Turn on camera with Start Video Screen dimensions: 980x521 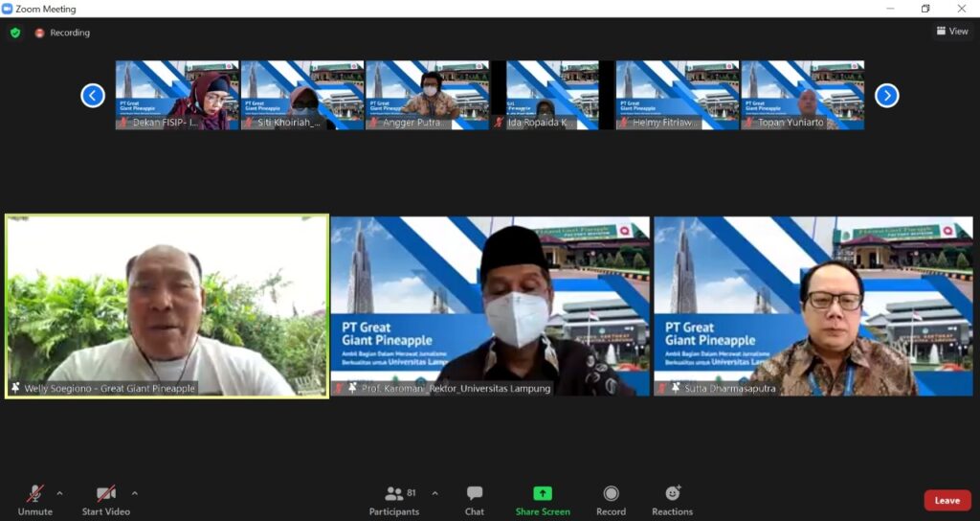tap(105, 500)
